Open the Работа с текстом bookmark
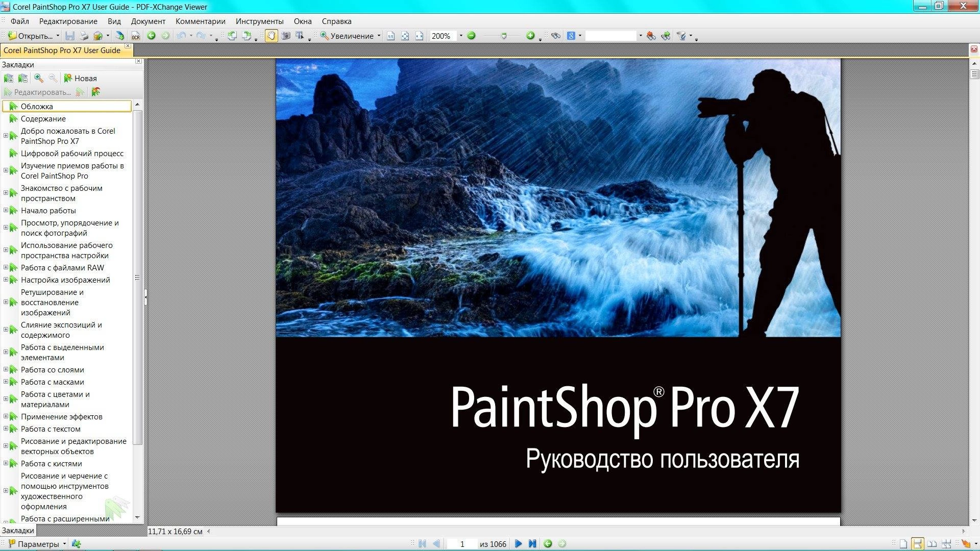Screen dimensions: 980x551 pos(51,429)
